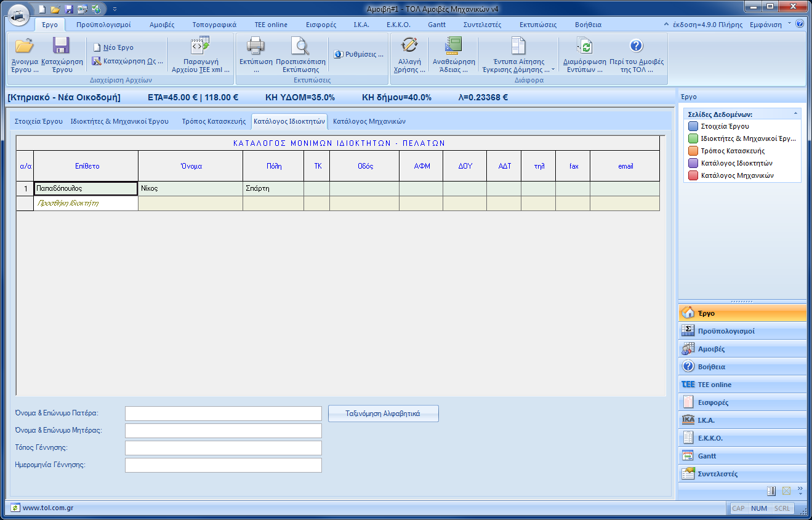Switch to Προϋπολογισμοί ribbon tab
The height and width of the screenshot is (520, 812).
click(103, 25)
